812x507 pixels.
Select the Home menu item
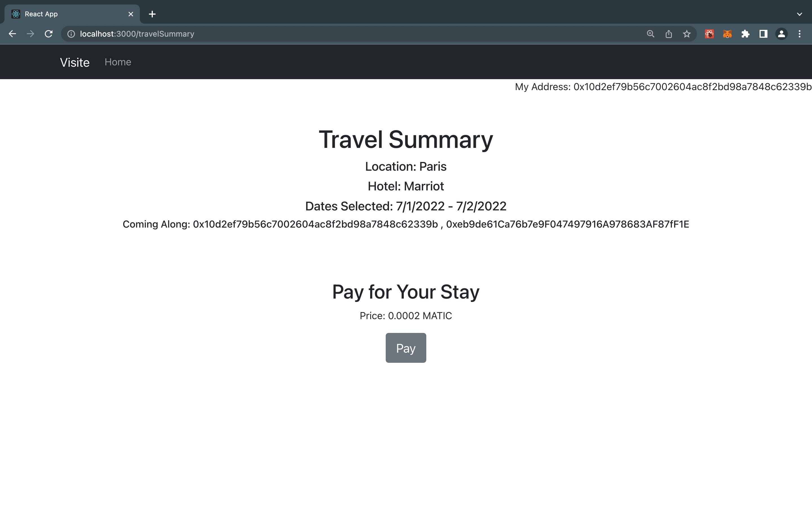pyautogui.click(x=118, y=62)
